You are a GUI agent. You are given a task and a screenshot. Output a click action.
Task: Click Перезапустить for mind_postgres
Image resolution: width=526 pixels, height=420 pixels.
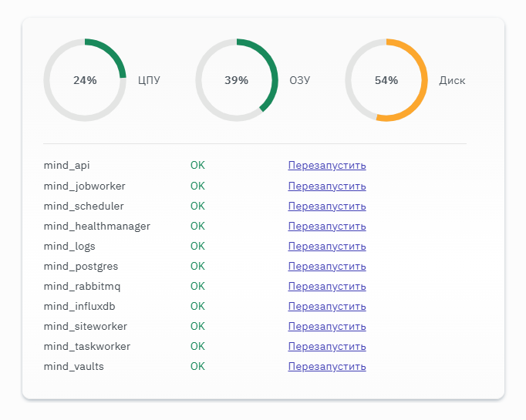pos(326,266)
